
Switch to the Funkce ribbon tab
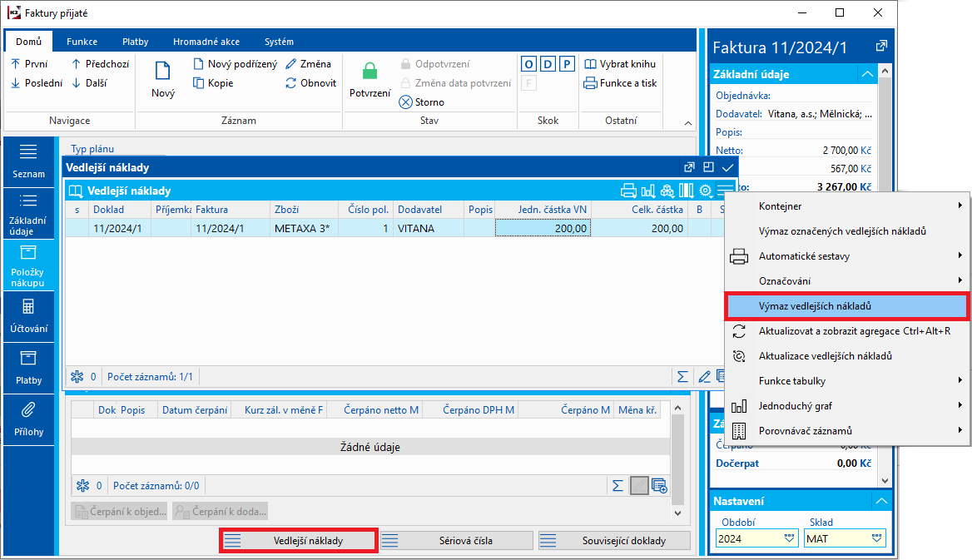coord(82,42)
